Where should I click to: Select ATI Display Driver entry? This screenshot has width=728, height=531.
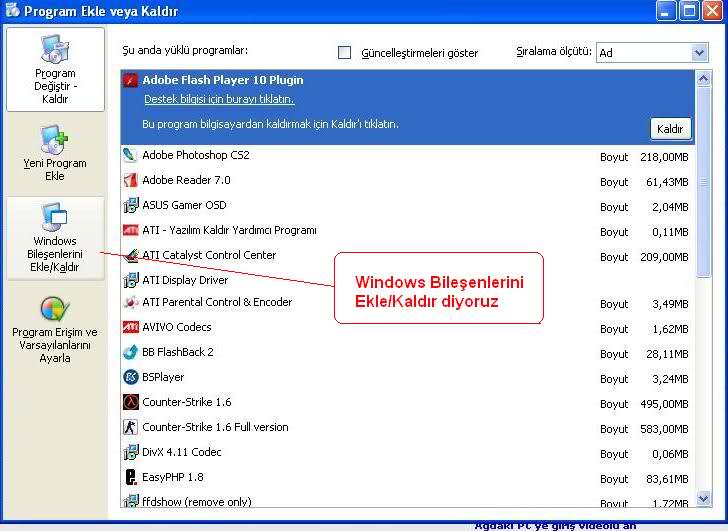tap(408, 281)
